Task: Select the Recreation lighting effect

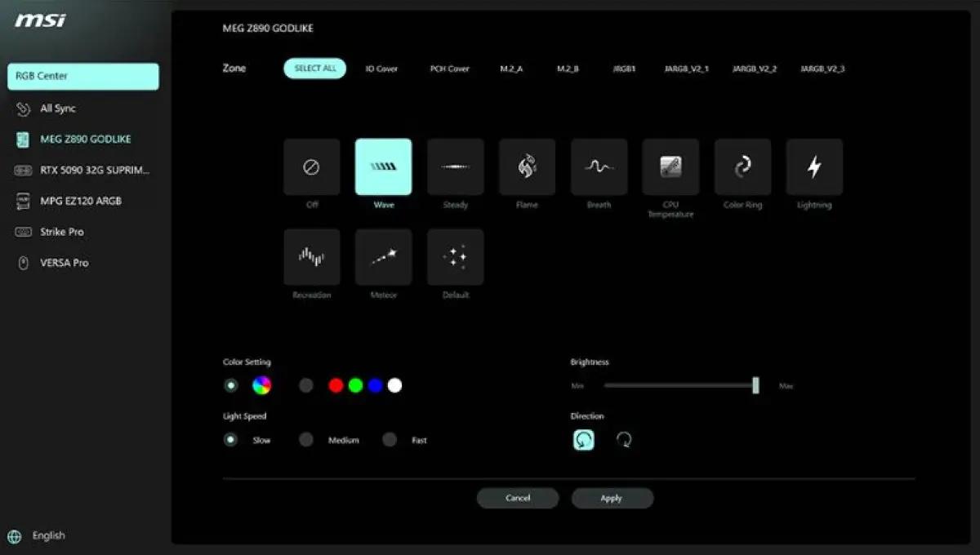Action: coord(311,257)
